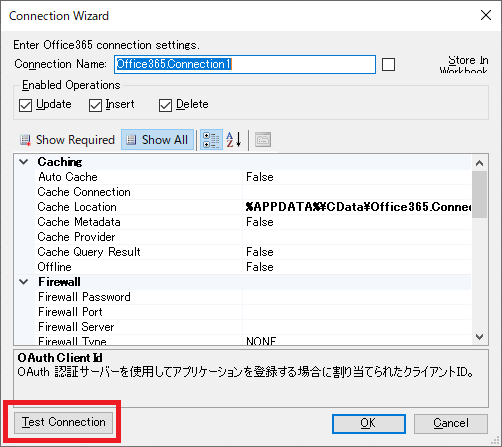Sort properties alphabetically with A-Z icon
502x447 pixels.
tap(233, 140)
